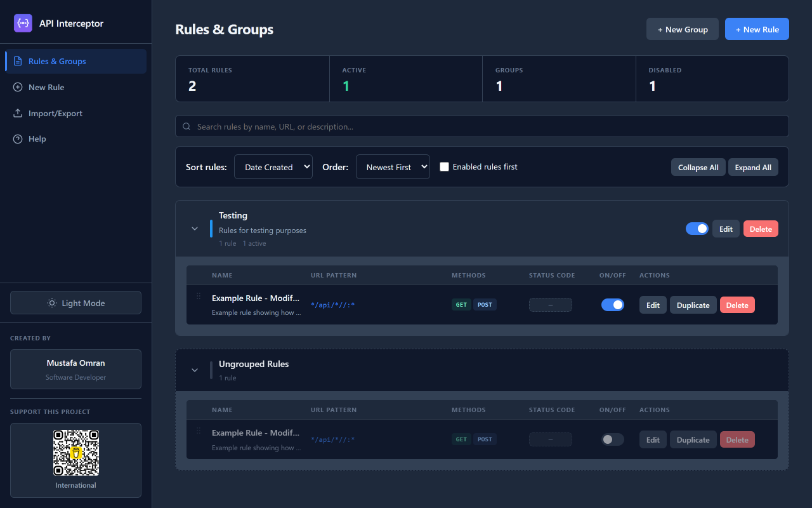The height and width of the screenshot is (508, 812).
Task: Open the Sort rules Date Created dropdown
Action: [x=273, y=167]
